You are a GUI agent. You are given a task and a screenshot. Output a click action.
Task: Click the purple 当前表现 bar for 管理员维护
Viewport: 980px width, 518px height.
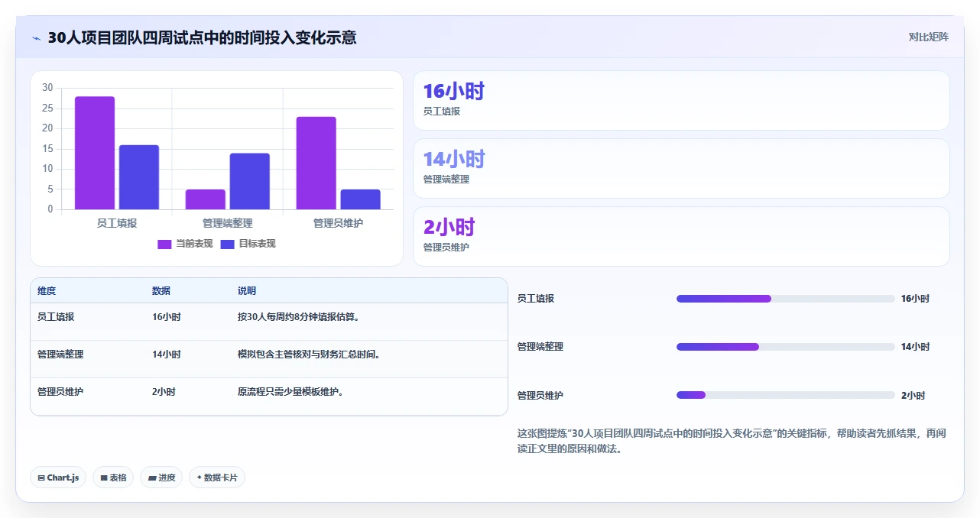(x=316, y=163)
